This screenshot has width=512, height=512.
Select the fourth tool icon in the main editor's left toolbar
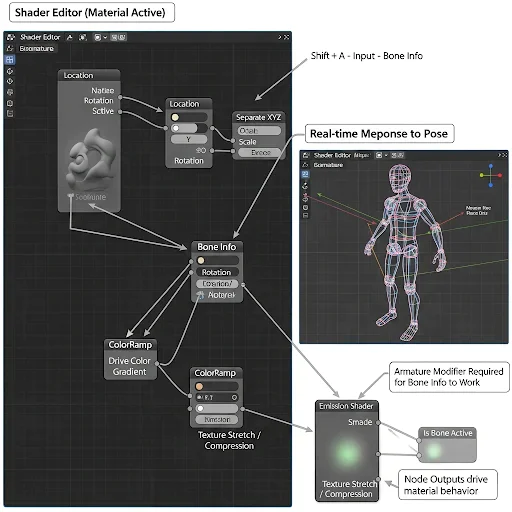click(x=10, y=92)
